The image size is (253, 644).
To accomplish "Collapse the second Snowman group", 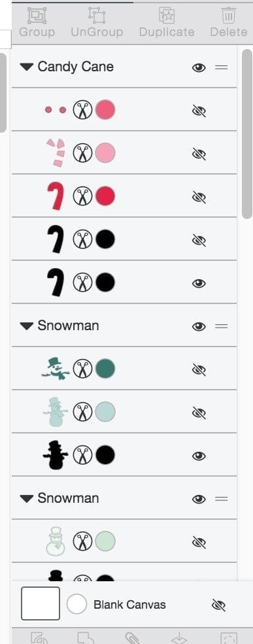I will click(x=27, y=499).
